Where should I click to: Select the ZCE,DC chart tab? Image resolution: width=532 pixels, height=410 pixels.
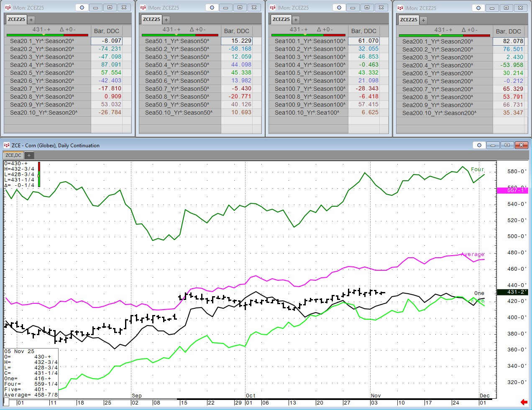pyautogui.click(x=13, y=155)
